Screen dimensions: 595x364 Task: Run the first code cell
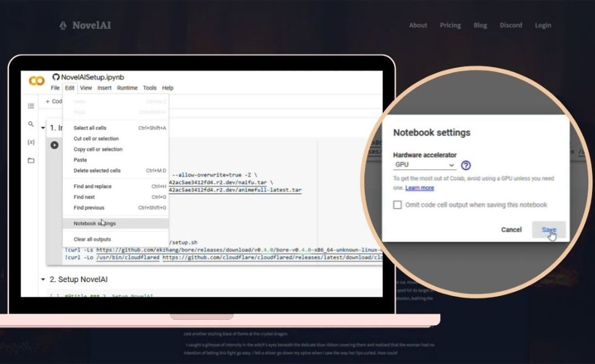point(55,145)
